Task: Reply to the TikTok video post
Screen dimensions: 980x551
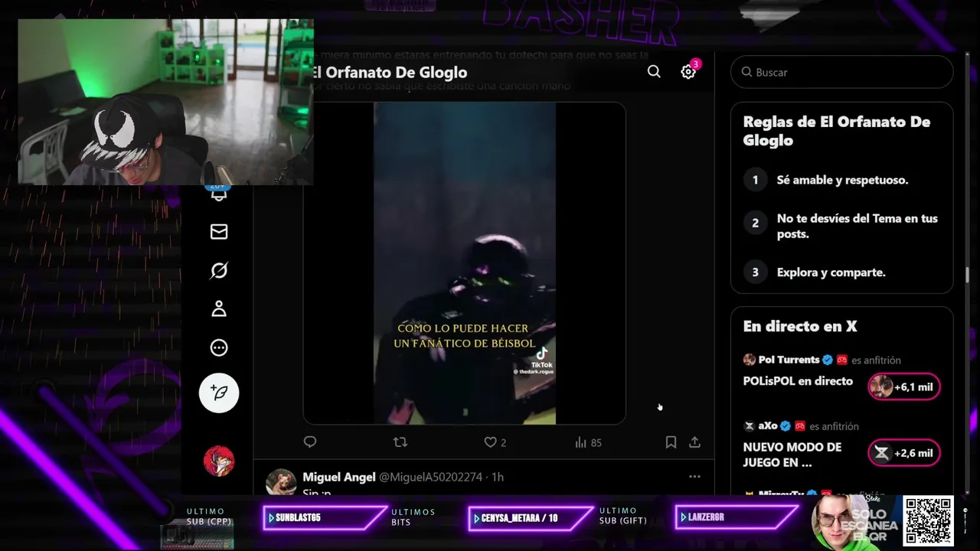Action: coord(310,442)
